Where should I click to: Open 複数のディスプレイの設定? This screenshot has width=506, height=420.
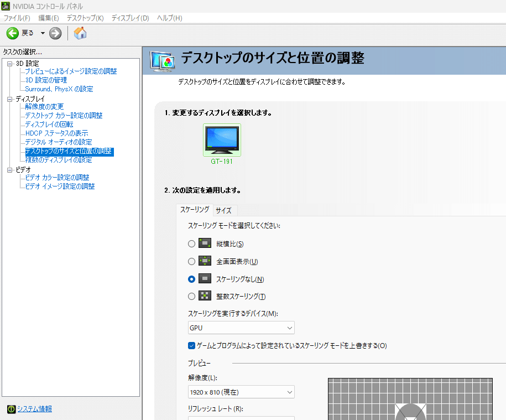click(x=59, y=160)
